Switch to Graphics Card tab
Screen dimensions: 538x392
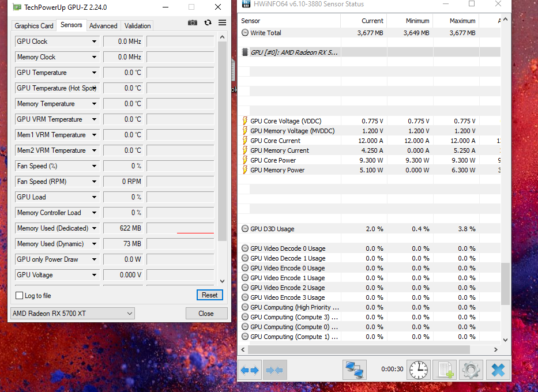coord(33,26)
